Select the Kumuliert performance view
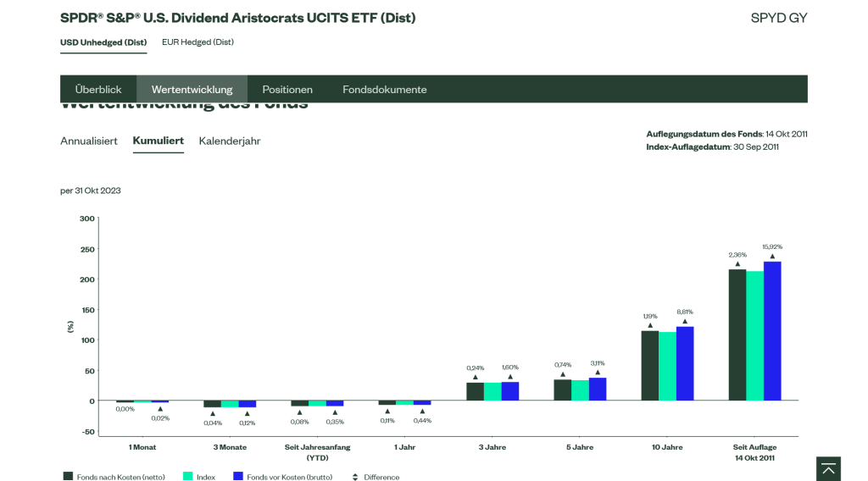This screenshot has width=868, height=481. [159, 141]
